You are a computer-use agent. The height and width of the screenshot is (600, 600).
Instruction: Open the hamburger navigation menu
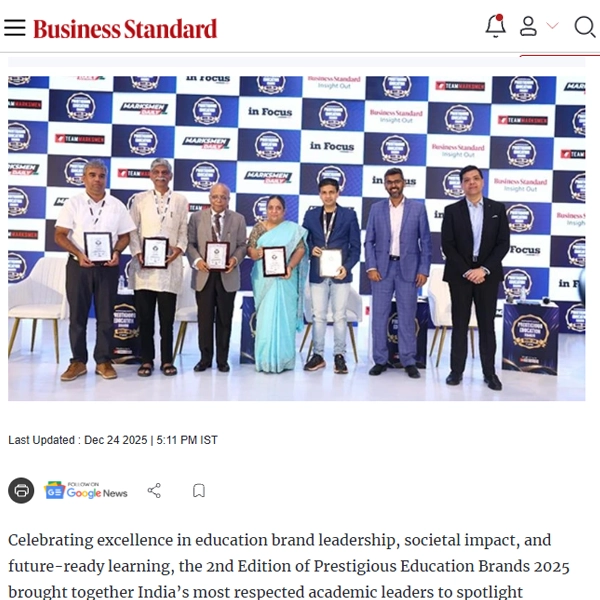[x=15, y=28]
